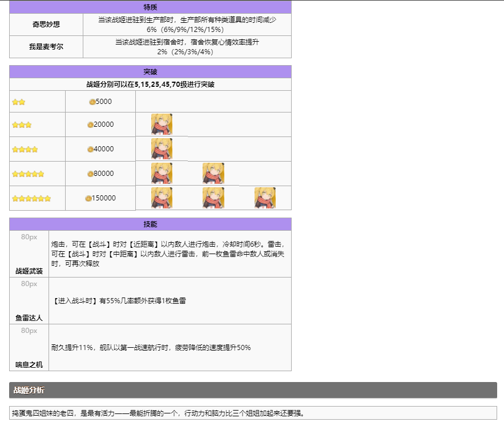Click the third portrait in the six-star row
This screenshot has width=504, height=426.
[x=265, y=198]
